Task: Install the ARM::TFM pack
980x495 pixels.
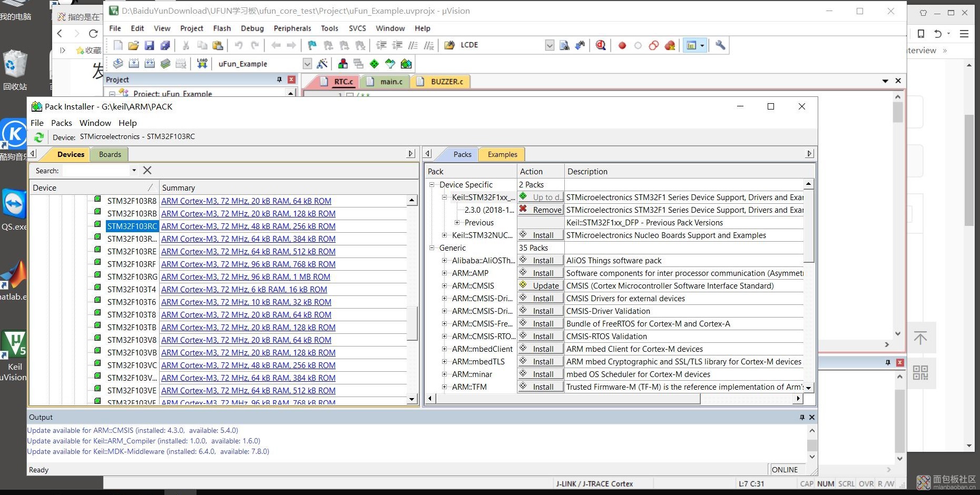Action: click(541, 387)
